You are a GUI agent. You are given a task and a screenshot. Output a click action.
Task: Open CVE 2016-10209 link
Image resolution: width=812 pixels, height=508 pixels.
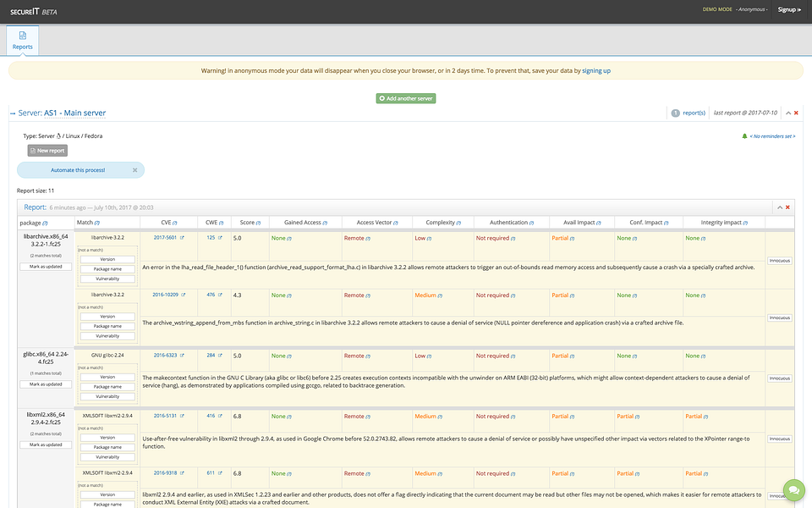165,295
